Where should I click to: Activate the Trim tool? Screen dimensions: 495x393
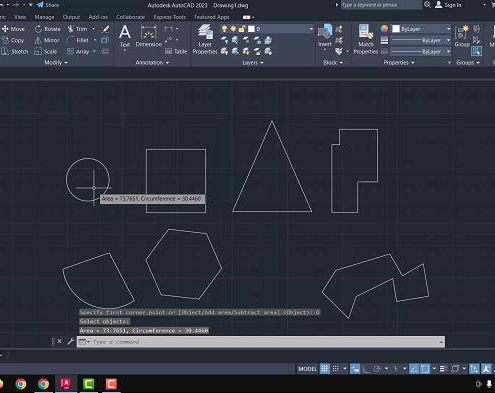(x=77, y=29)
